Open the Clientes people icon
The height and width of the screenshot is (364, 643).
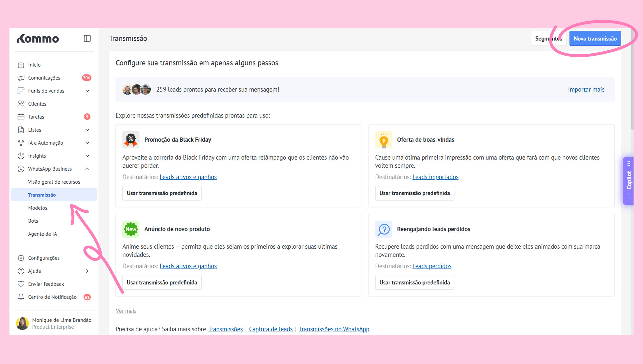pos(21,104)
